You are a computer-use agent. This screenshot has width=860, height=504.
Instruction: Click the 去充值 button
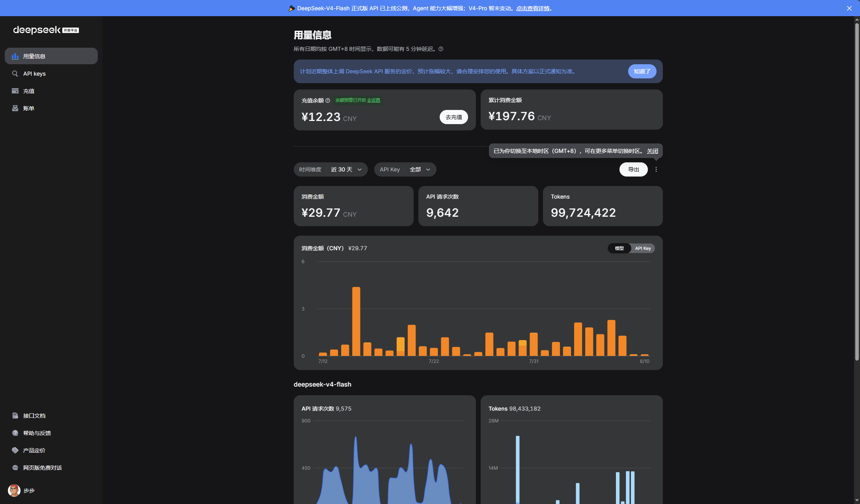[454, 117]
